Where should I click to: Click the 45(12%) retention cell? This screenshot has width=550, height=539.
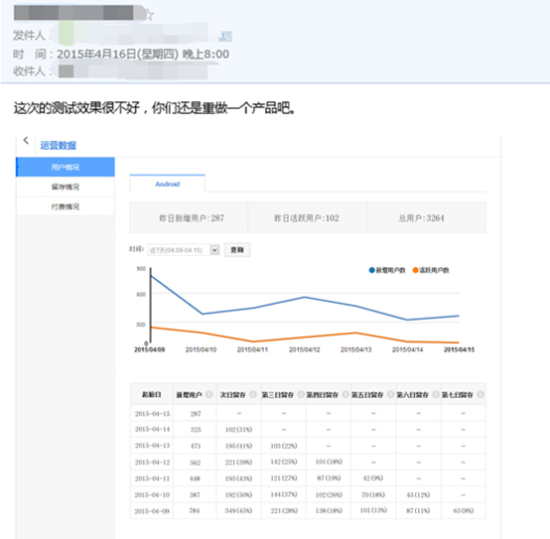[x=418, y=495]
